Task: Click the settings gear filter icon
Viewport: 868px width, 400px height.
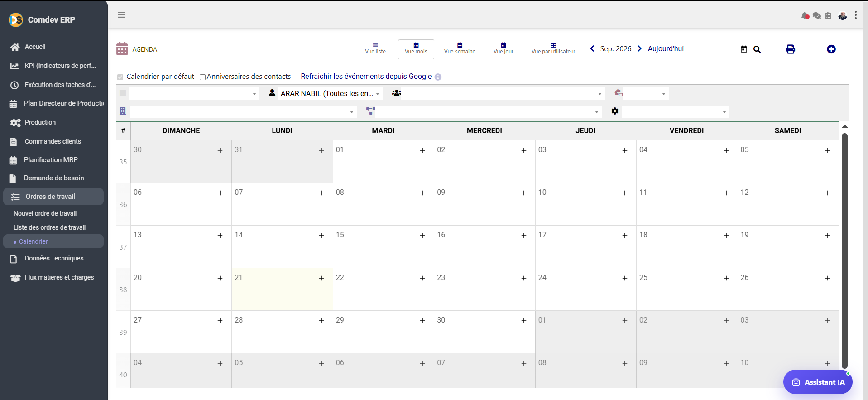Action: tap(615, 111)
